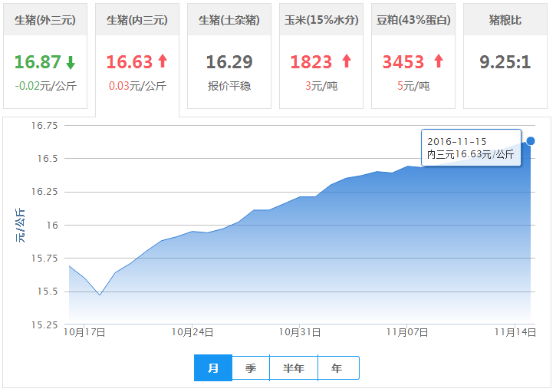
Task: Click the 16.87 price value
Action: [38, 62]
